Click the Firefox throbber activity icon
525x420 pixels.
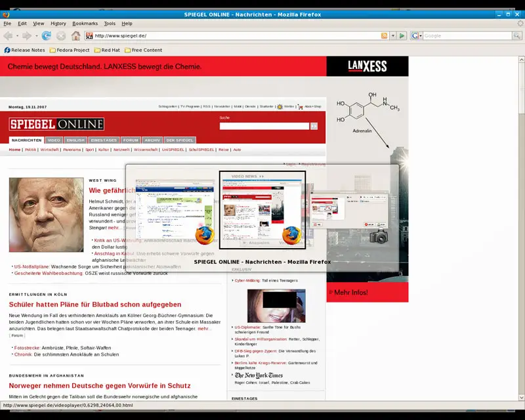click(x=520, y=24)
